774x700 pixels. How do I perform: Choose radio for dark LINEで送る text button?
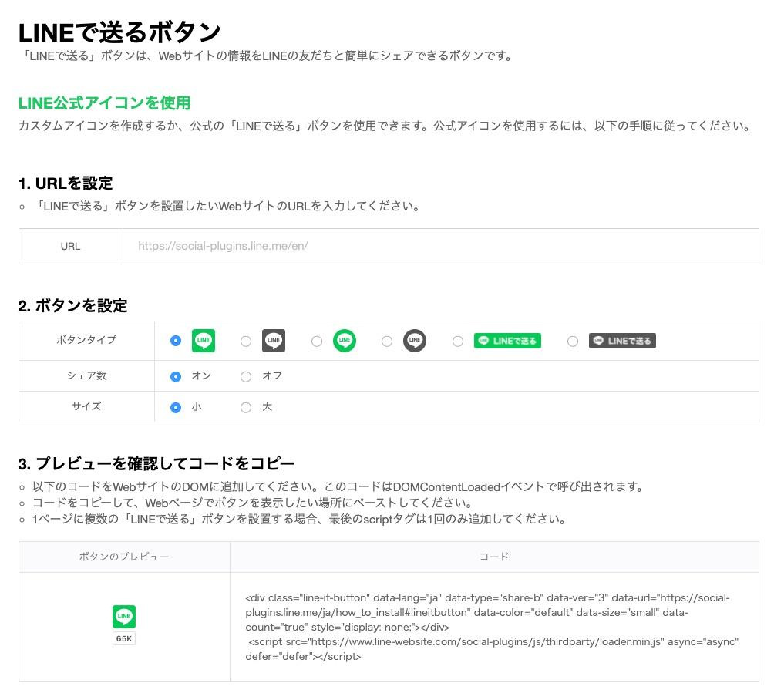tap(573, 341)
